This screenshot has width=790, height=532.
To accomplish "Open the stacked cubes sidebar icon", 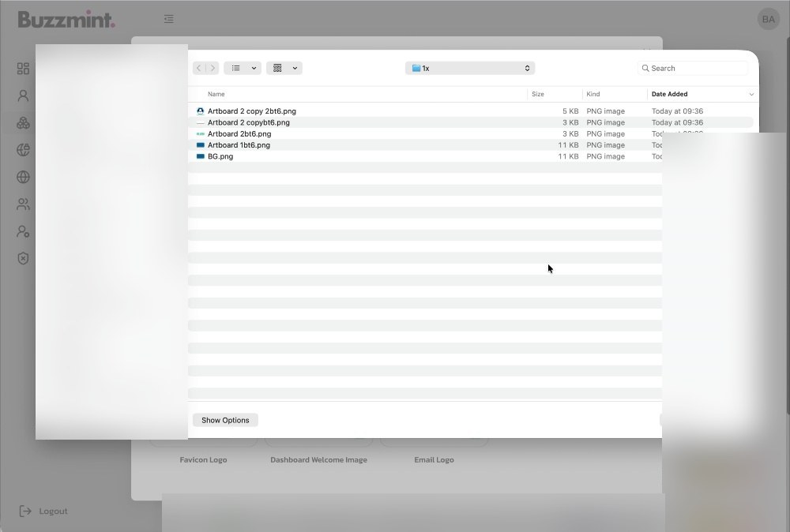I will 23,123.
